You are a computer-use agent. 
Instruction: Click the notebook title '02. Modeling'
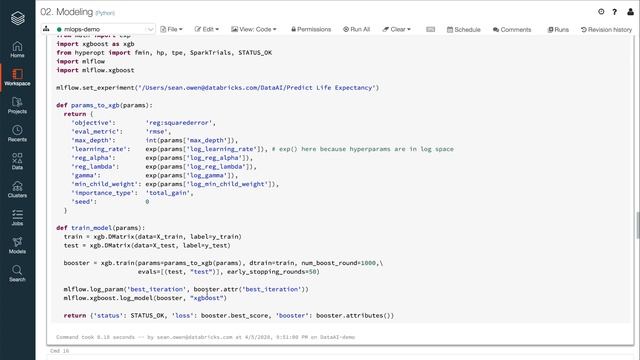tap(67, 12)
